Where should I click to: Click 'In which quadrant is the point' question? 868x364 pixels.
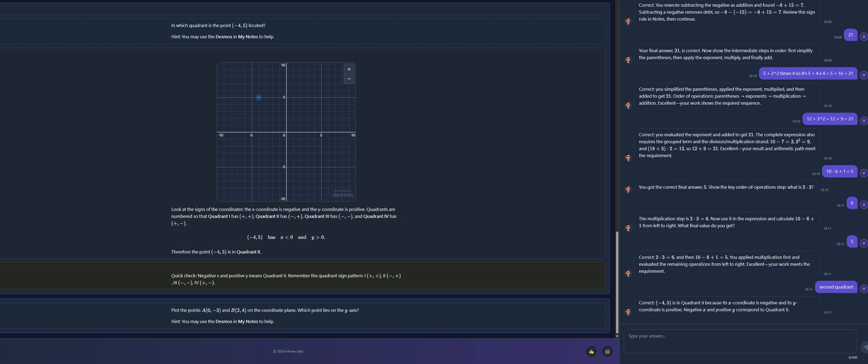click(x=218, y=25)
